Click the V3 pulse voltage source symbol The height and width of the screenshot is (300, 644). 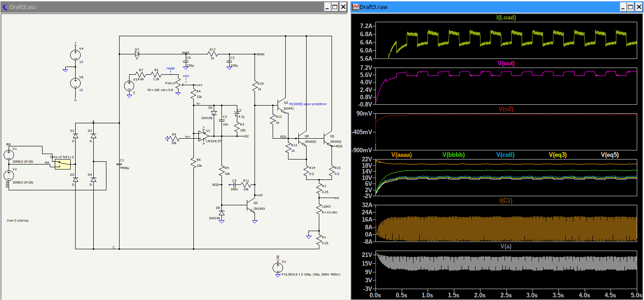pyautogui.click(x=278, y=267)
